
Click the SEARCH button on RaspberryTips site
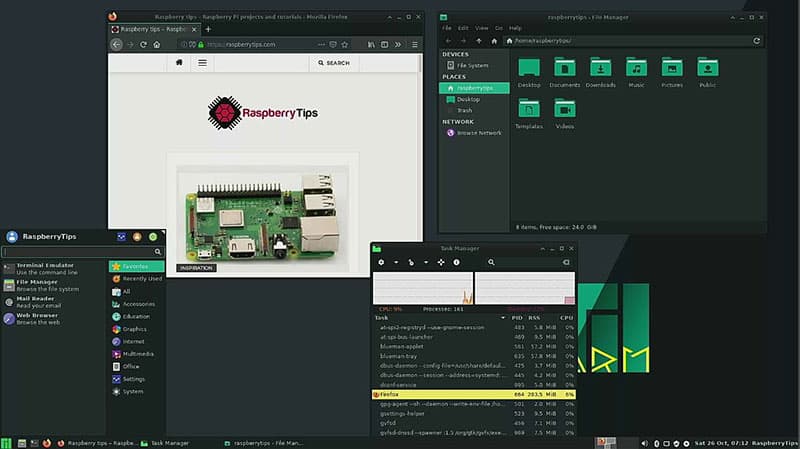(x=334, y=63)
